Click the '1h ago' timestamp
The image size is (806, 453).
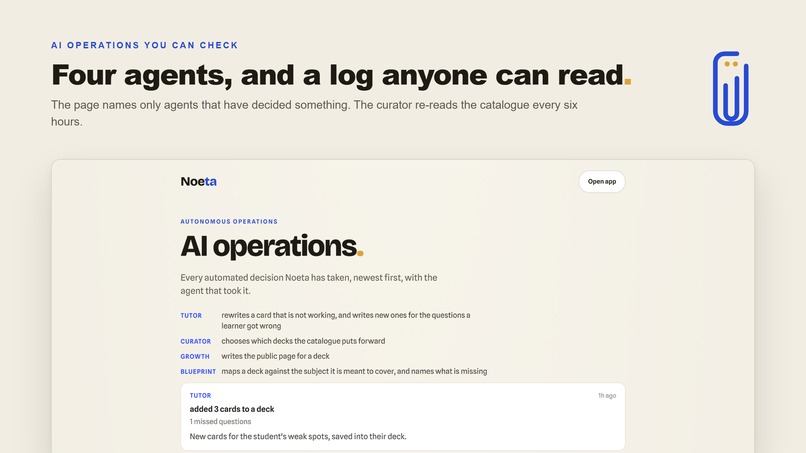(607, 395)
